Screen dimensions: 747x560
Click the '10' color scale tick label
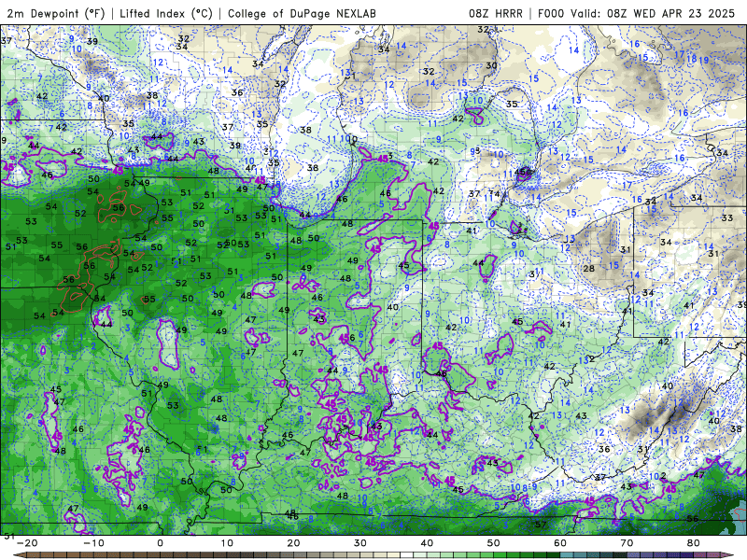[x=227, y=543]
